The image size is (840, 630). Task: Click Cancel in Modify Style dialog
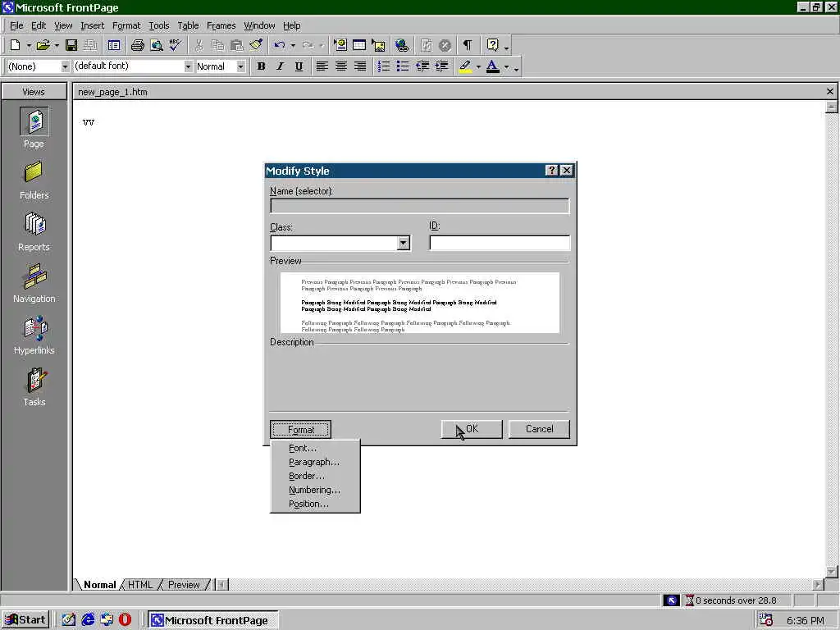point(539,429)
